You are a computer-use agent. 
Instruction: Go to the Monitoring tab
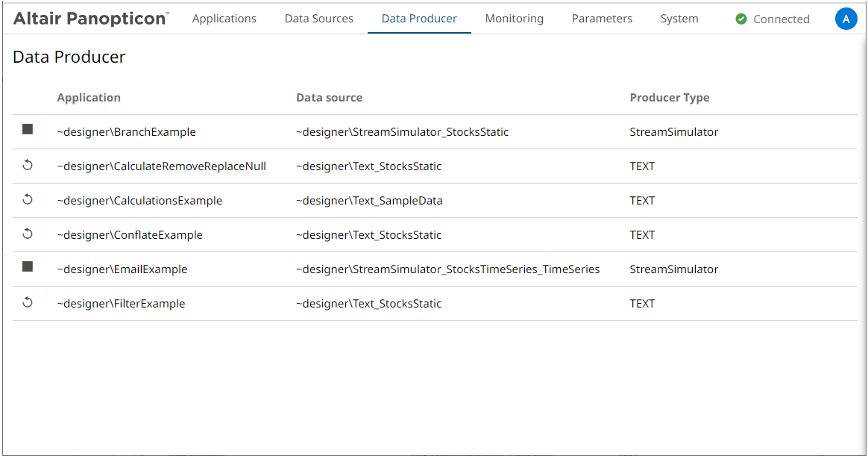(x=514, y=19)
